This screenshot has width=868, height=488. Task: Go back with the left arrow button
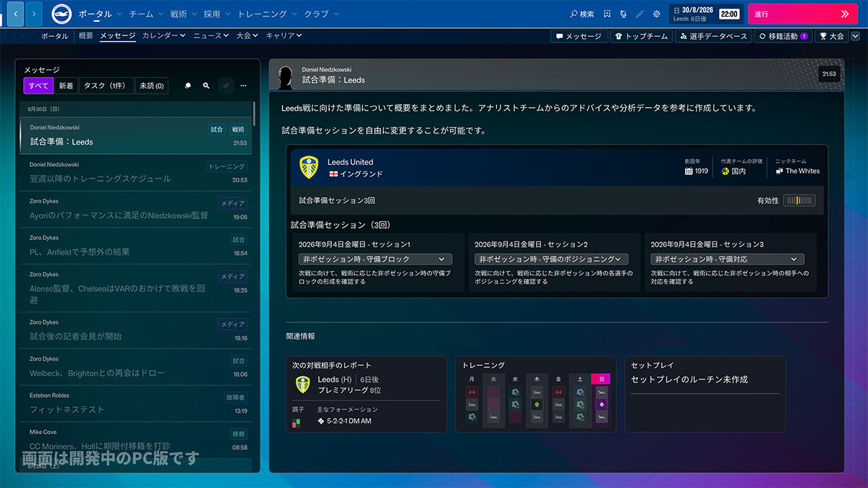point(15,13)
